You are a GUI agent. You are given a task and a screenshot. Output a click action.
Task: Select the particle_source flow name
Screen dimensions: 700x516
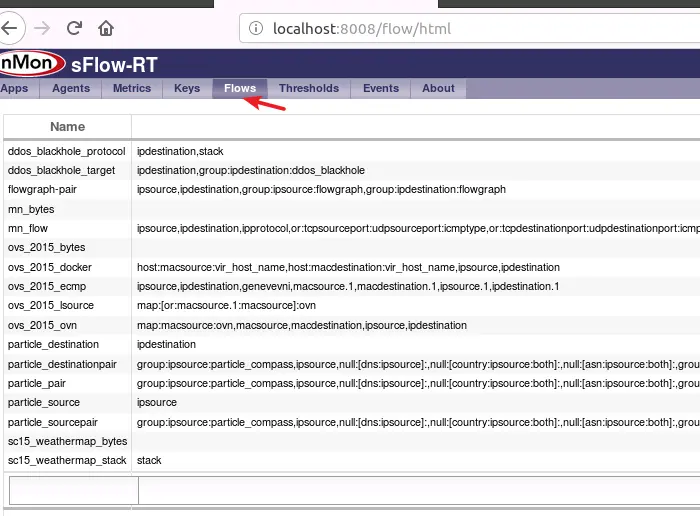tap(44, 403)
